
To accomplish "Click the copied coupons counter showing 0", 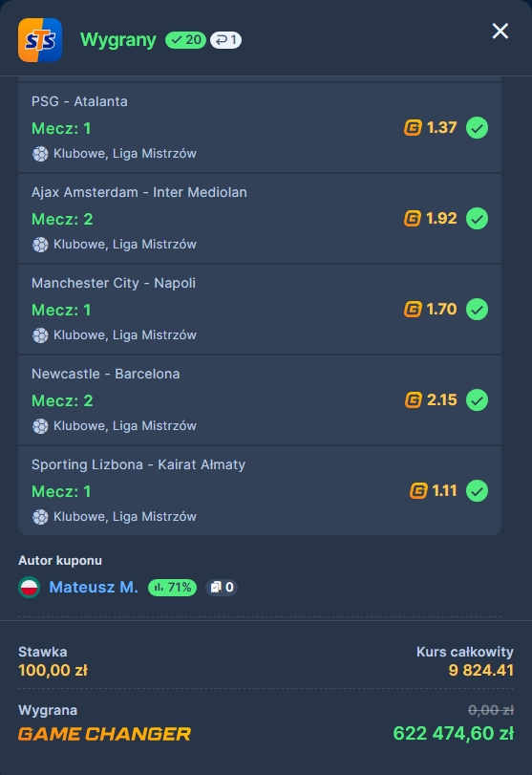I will point(222,587).
